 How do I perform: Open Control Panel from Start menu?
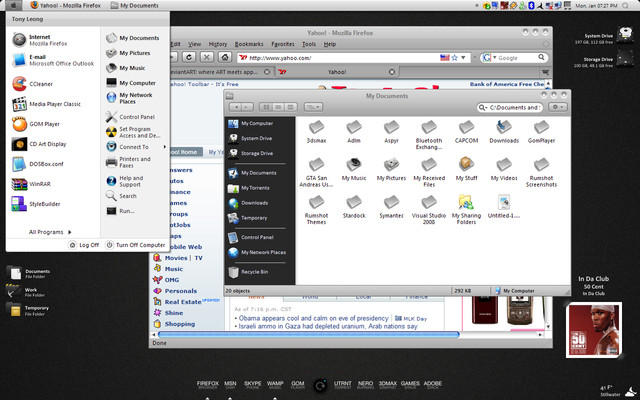click(x=130, y=117)
